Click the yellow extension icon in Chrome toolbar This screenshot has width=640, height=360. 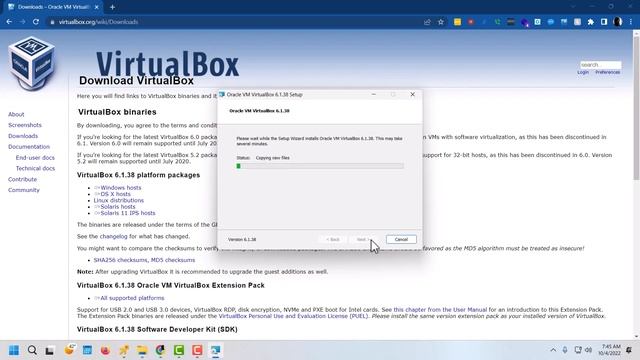click(458, 22)
